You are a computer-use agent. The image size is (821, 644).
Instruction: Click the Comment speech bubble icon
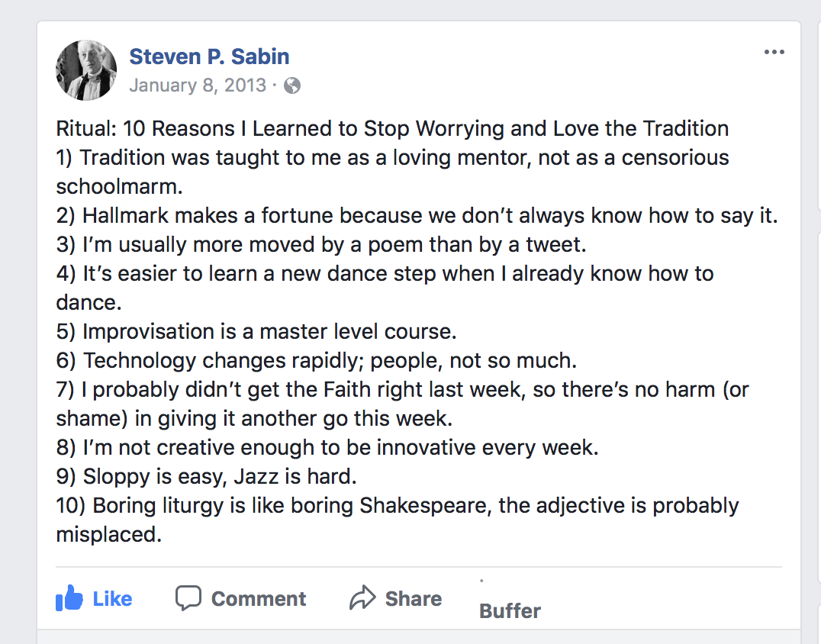click(188, 598)
